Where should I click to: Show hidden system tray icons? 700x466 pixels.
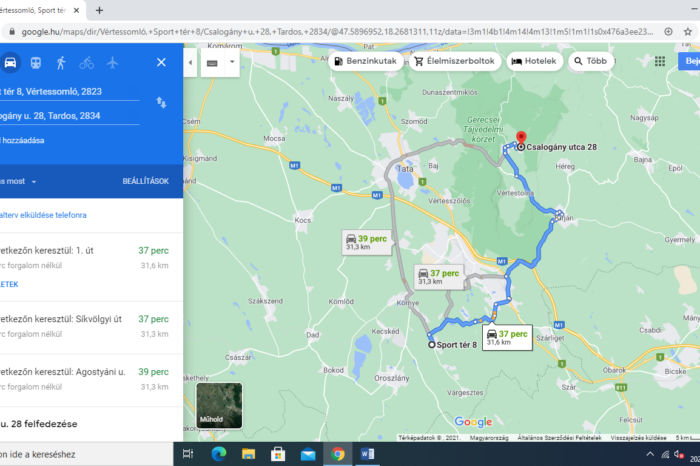tap(650, 454)
